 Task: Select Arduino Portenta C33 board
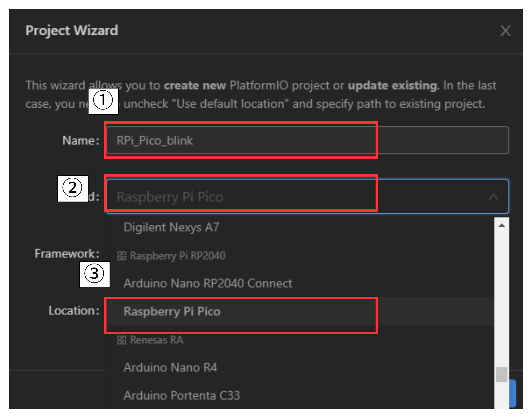[x=182, y=395]
